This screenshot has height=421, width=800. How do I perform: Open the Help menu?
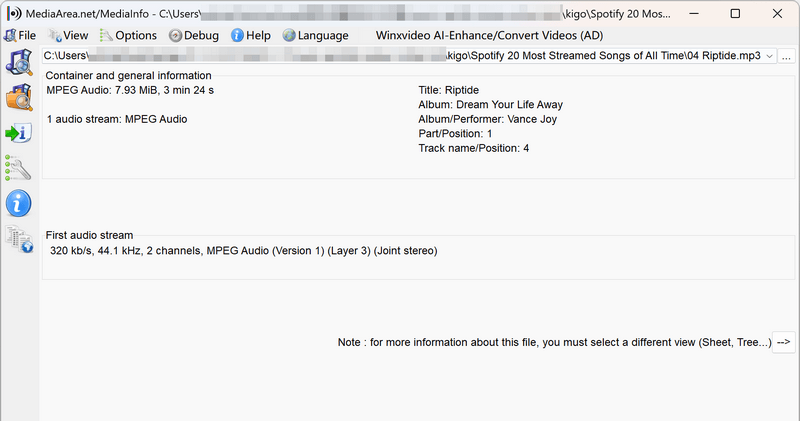coord(251,35)
